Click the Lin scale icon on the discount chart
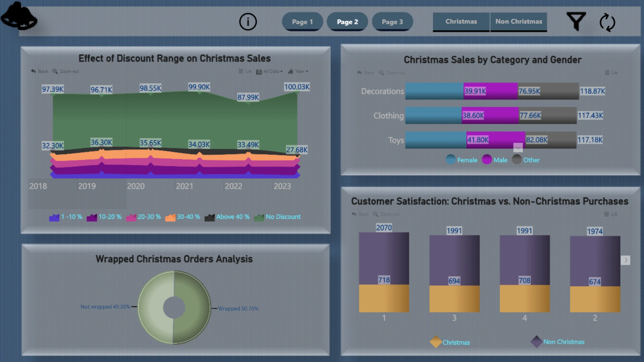The width and height of the screenshot is (644, 362). tap(245, 71)
